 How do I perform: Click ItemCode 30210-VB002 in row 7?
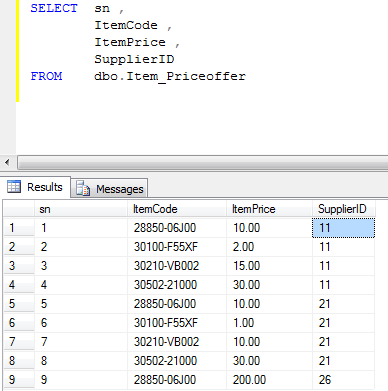[177, 342]
